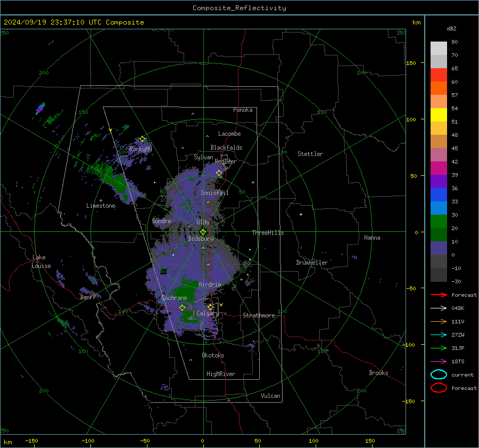The width and height of the screenshot is (479, 448).
Task: Select the Calgary city label
Action: pos(208,313)
